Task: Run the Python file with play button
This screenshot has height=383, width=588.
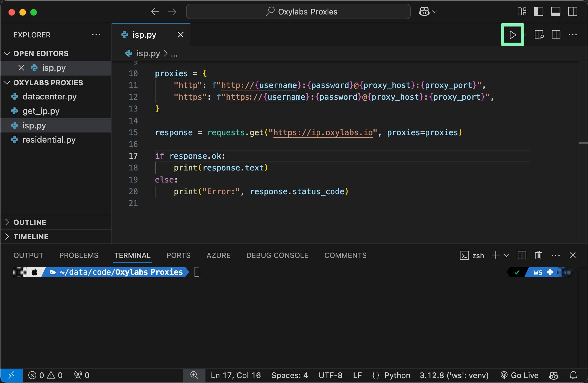Action: point(512,35)
